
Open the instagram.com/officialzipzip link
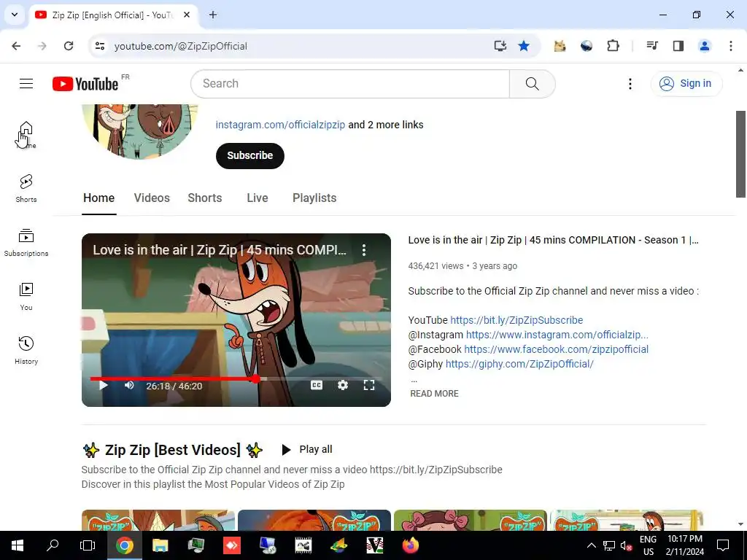coord(280,125)
